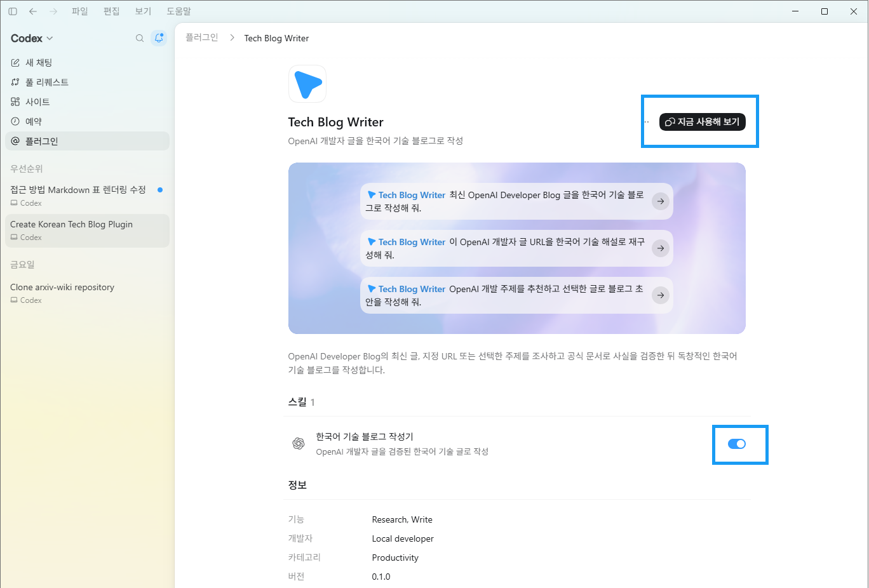
Task: Open 사이트 in the sidebar
Action: [x=87, y=102]
